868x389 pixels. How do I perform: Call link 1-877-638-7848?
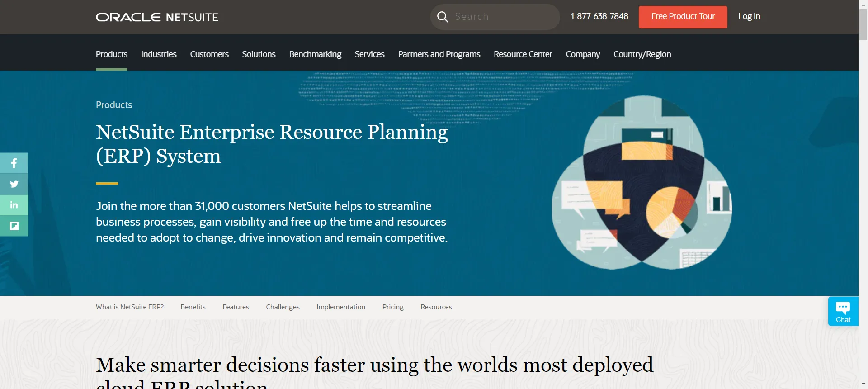pos(599,16)
